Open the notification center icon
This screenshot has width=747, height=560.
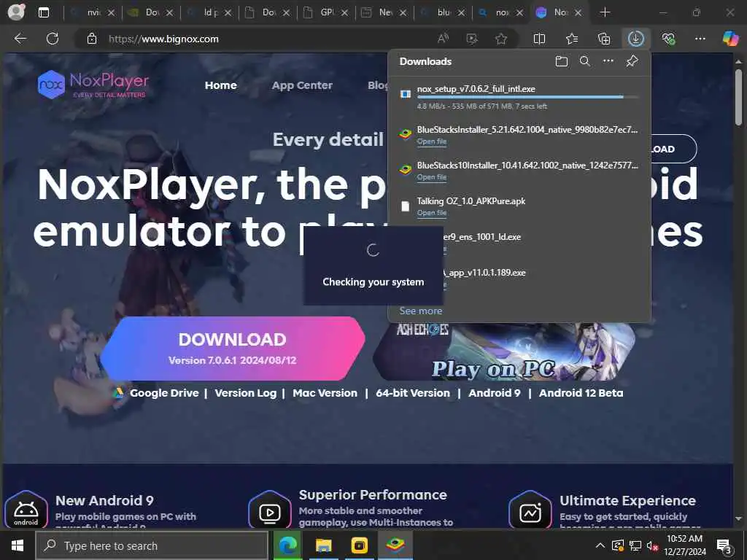tap(724, 545)
